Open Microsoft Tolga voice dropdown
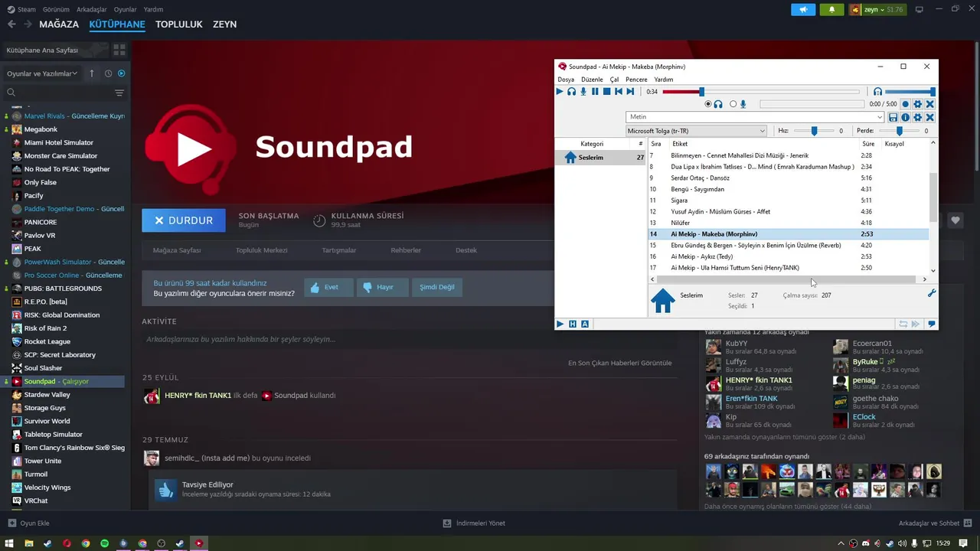 click(x=696, y=131)
